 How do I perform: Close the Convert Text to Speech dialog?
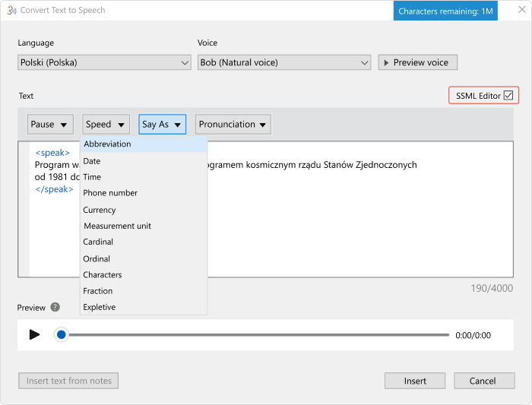click(521, 11)
